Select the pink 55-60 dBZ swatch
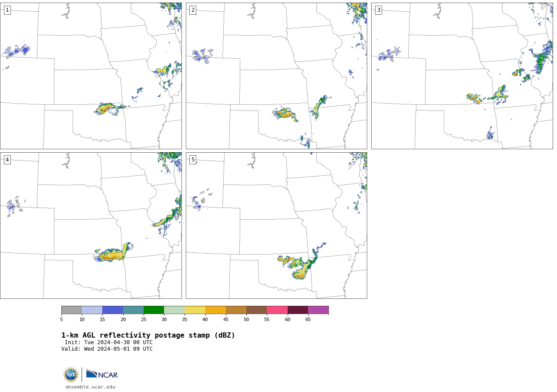The height and width of the screenshot is (392, 557). pyautogui.click(x=277, y=310)
